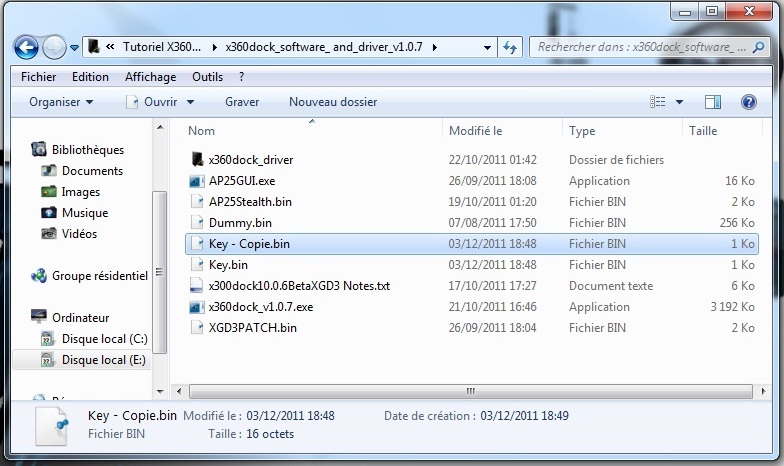Open Musique library in sidebar
The image size is (784, 466).
pyautogui.click(x=85, y=213)
